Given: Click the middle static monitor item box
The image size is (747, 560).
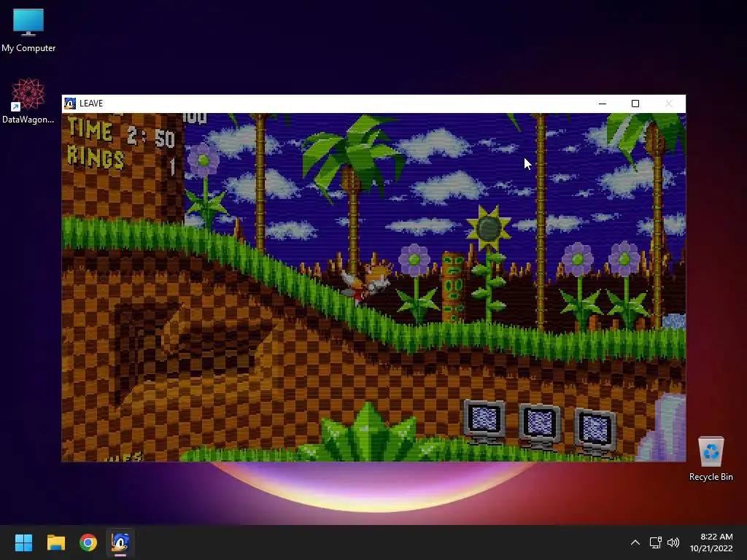Looking at the screenshot, I should (539, 426).
